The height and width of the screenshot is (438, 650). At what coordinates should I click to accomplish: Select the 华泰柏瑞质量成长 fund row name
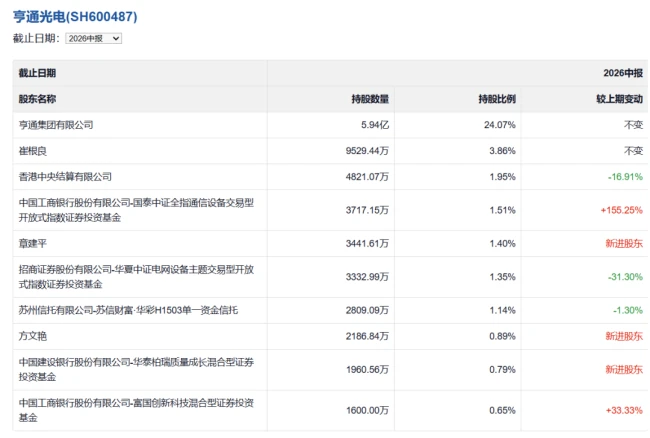pos(136,369)
